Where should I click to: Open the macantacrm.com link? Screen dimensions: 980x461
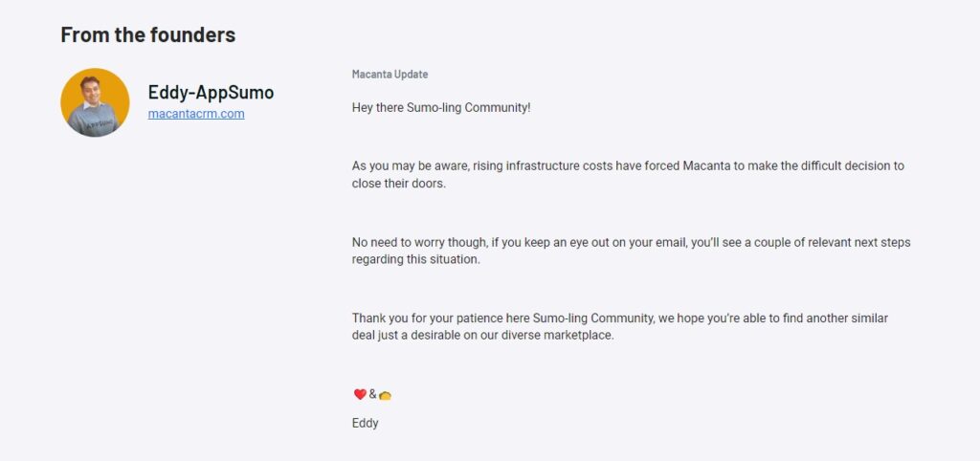pos(196,114)
